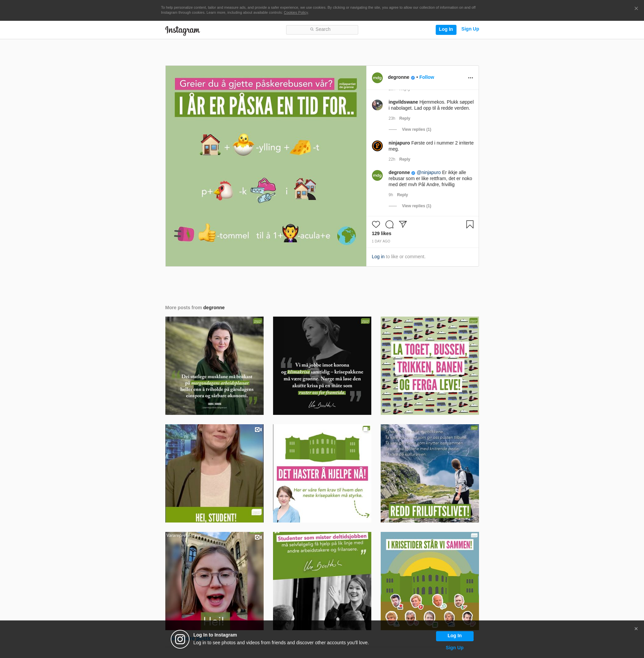Save the post with bookmark icon
The width and height of the screenshot is (644, 658).
pyautogui.click(x=470, y=224)
